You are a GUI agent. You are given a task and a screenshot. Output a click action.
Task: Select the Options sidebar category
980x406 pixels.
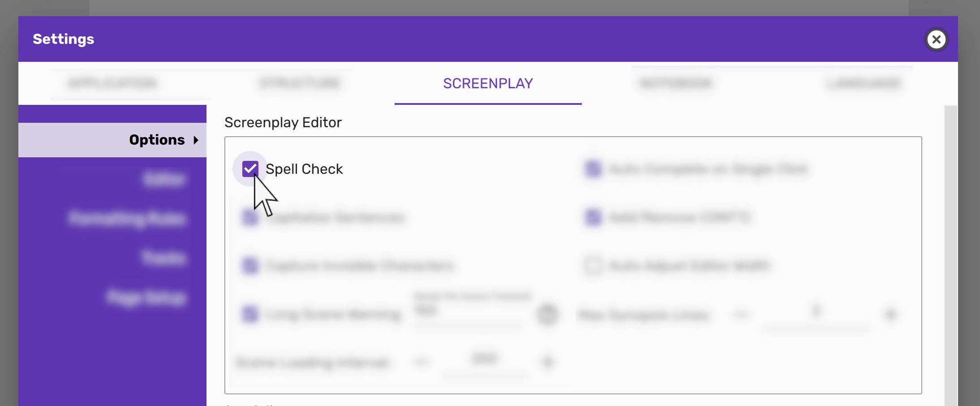(157, 140)
